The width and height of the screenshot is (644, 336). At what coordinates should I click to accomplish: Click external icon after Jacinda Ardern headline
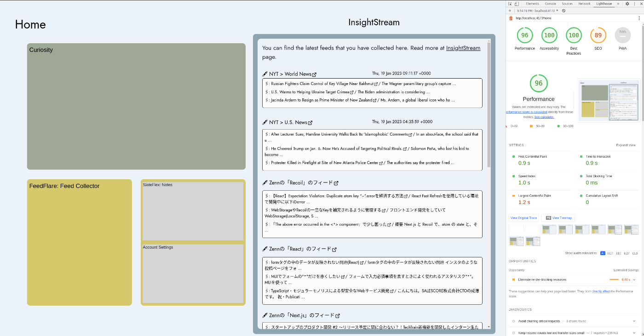point(375,100)
